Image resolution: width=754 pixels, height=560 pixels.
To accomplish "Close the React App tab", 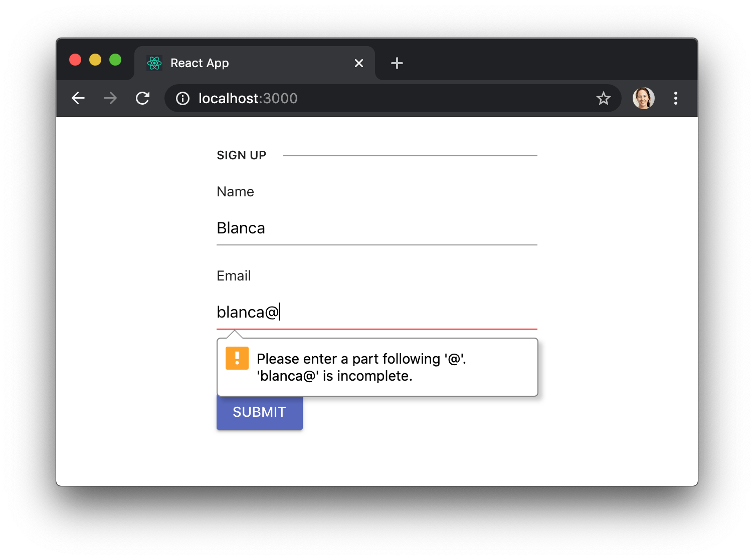I will coord(358,63).
